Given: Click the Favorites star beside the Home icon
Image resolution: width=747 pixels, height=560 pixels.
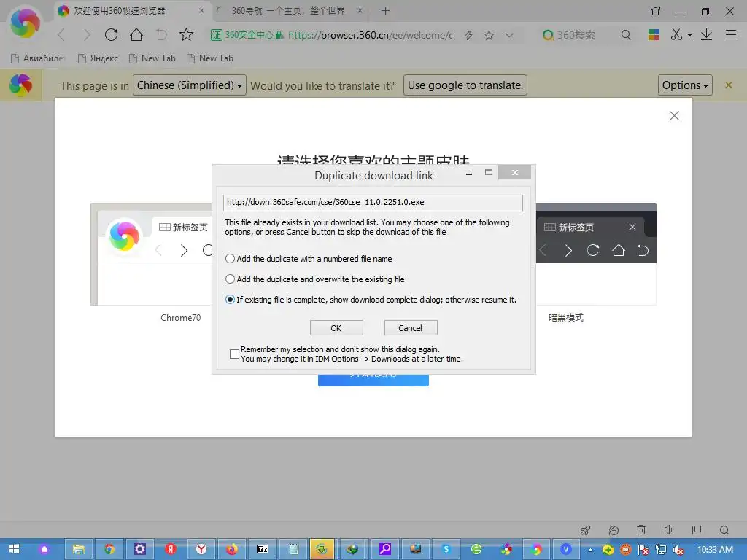Looking at the screenshot, I should [186, 35].
